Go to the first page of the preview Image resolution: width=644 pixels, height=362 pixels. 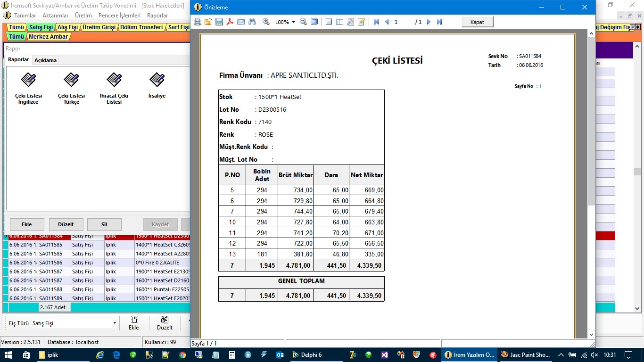(x=376, y=22)
